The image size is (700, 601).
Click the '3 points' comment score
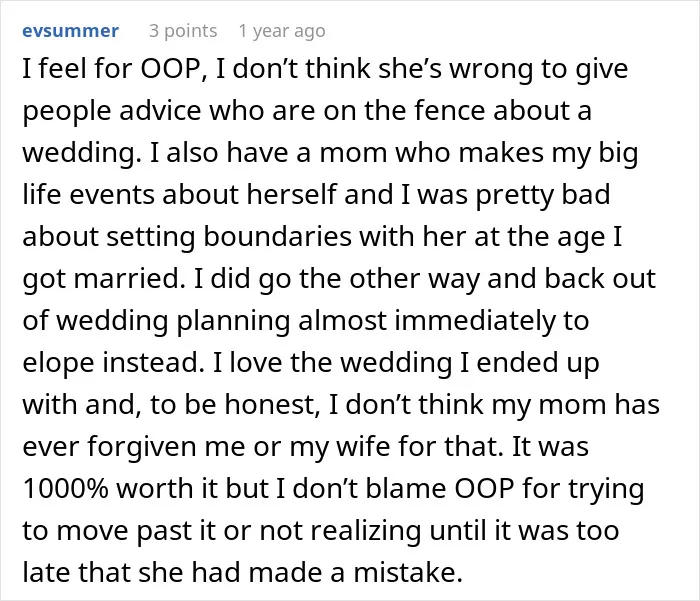183,31
